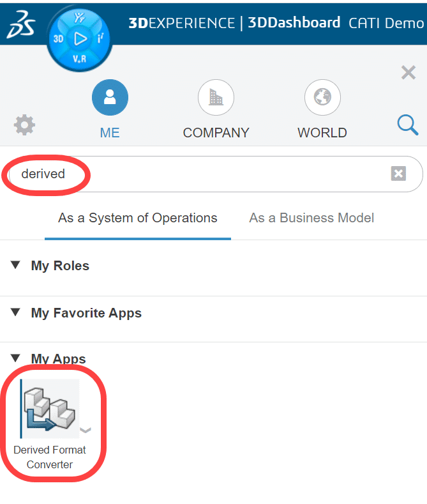
Task: Select the top social quadrant of compass
Action: tap(79, 18)
